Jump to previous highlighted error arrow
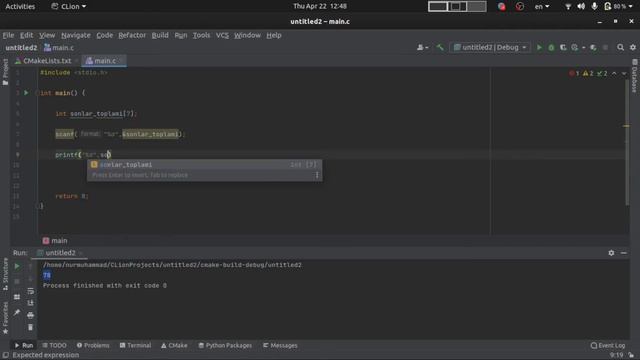Viewport: 640px width, 360px height. pos(614,73)
